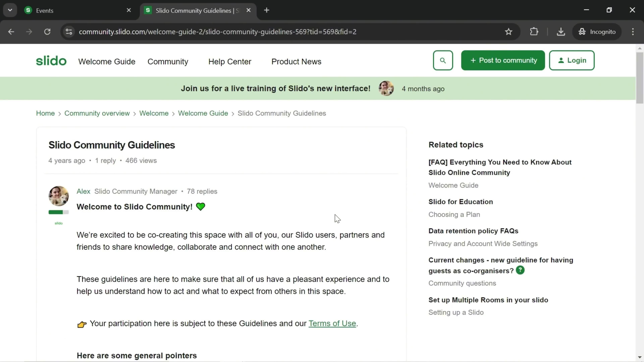The height and width of the screenshot is (362, 644).
Task: Click the '1 reply' text
Action: (105, 161)
